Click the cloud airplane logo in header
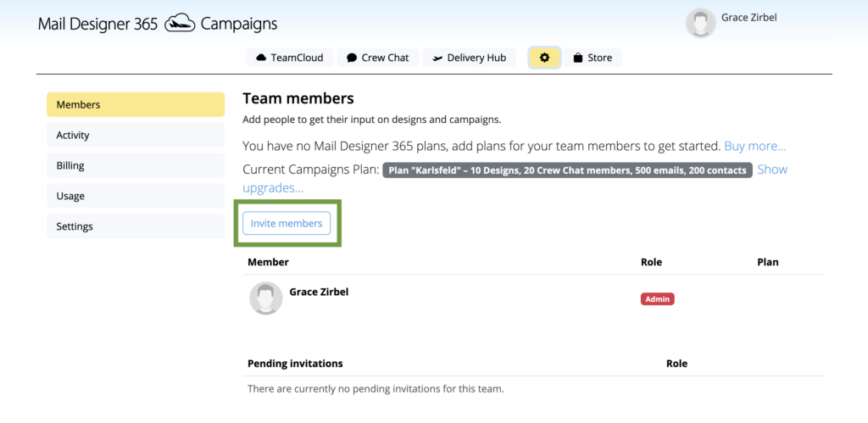The height and width of the screenshot is (423, 868). [x=180, y=24]
